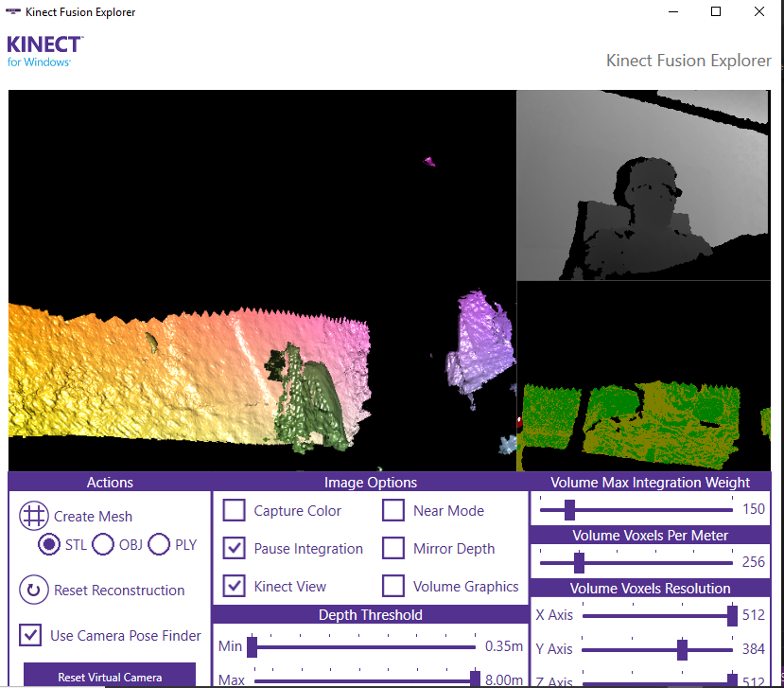Click the grayscale depth camera preview
The height and width of the screenshot is (688, 784).
643,185
